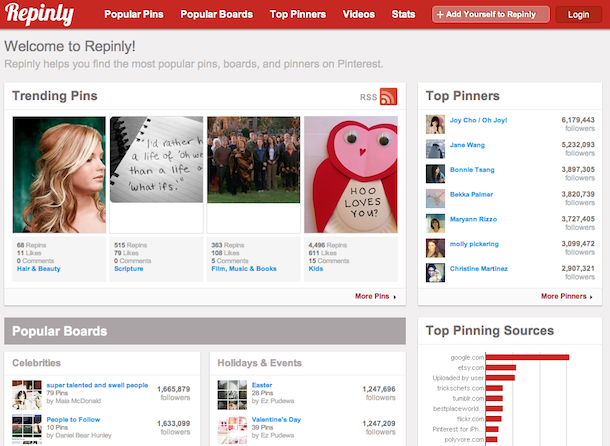This screenshot has height=446, width=610.
Task: Open Bekka Palmer's profile link
Action: click(x=472, y=195)
